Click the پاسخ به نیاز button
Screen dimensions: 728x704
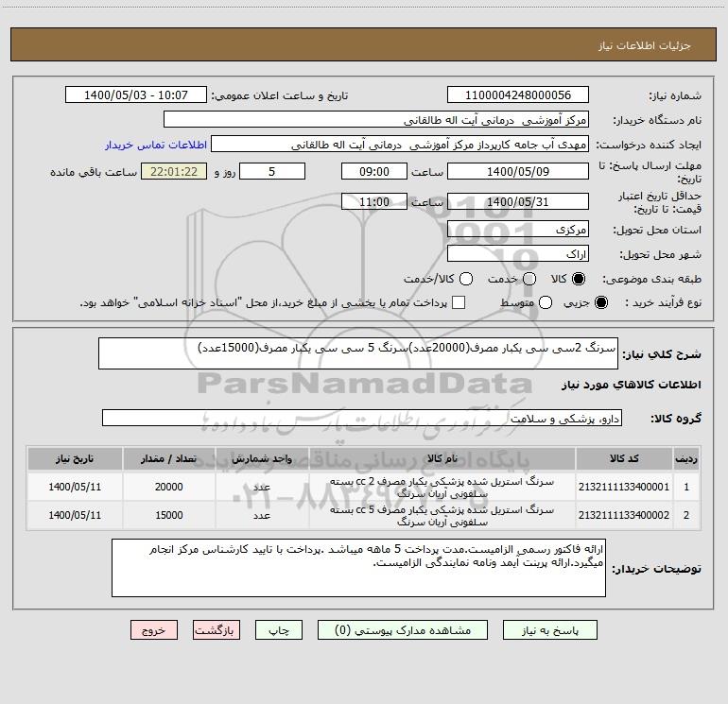tap(549, 630)
